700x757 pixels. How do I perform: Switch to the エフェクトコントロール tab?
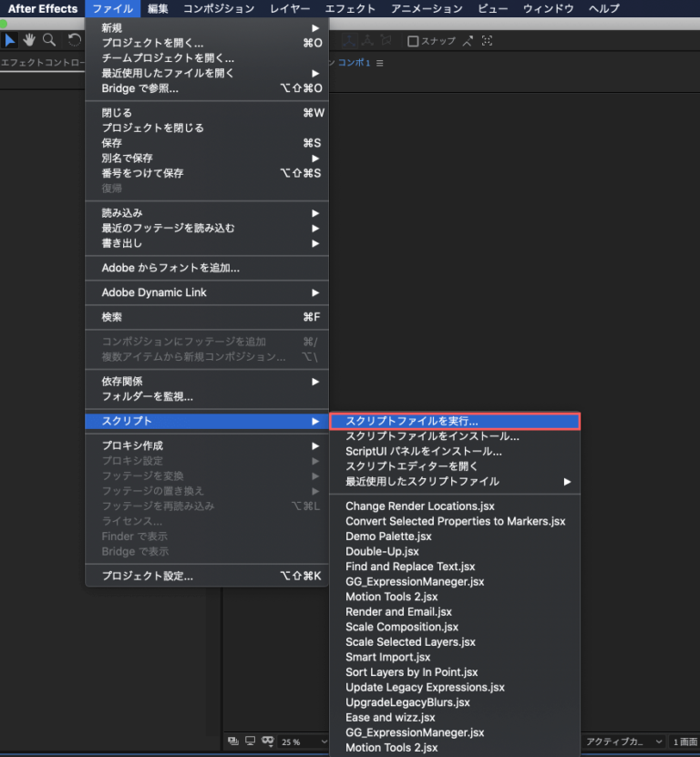click(43, 63)
